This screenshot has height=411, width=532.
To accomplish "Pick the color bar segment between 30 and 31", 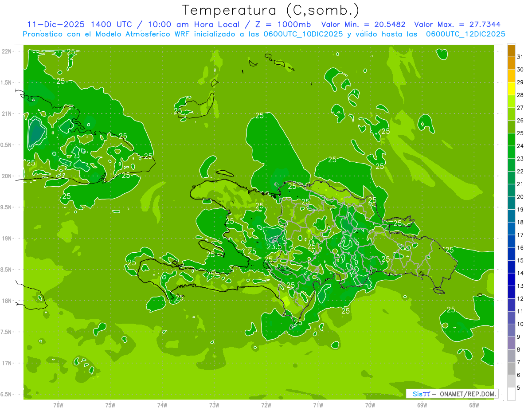I will point(511,63).
